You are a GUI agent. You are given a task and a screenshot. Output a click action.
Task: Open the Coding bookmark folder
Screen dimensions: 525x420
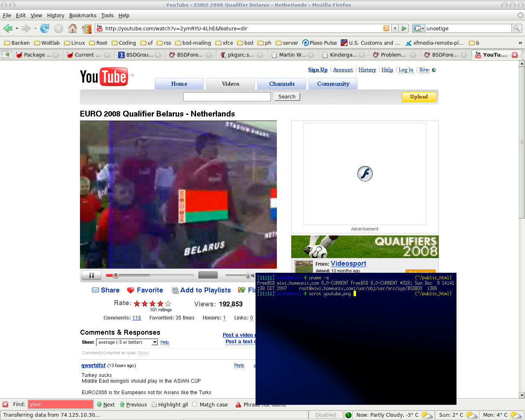point(124,43)
